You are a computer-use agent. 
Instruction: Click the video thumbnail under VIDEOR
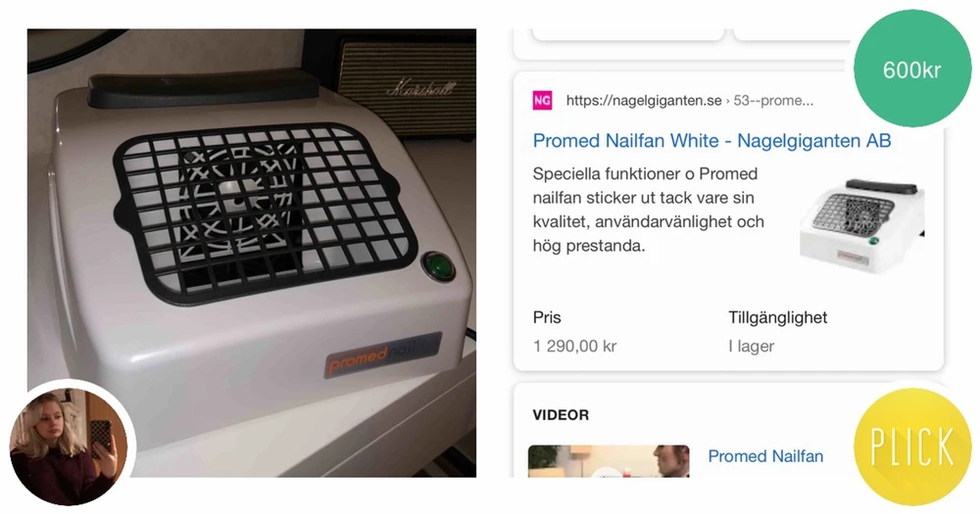tap(609, 461)
